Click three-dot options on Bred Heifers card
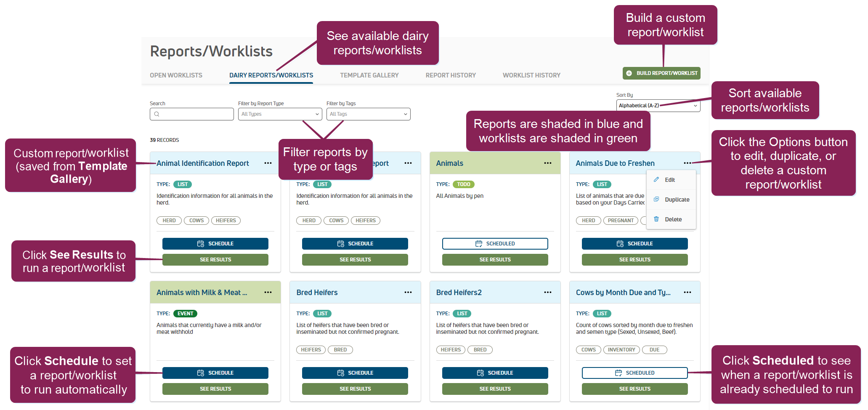This screenshot has width=868, height=410. coord(408,293)
